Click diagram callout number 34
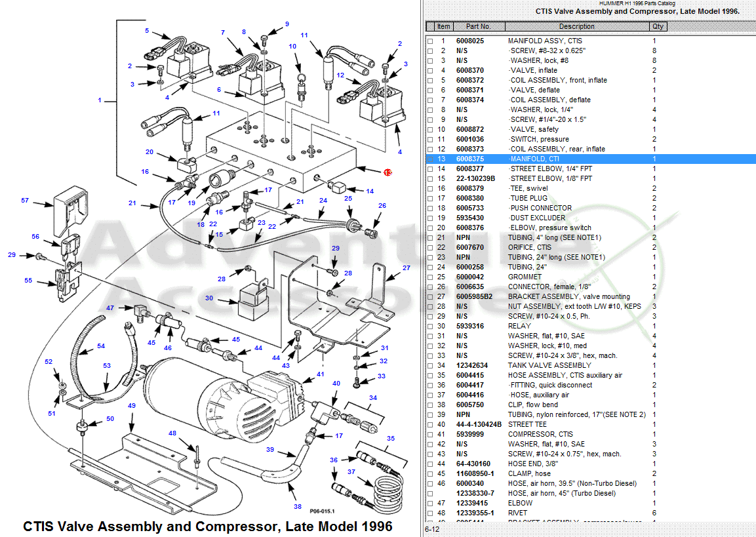The image size is (756, 537). coord(373,398)
